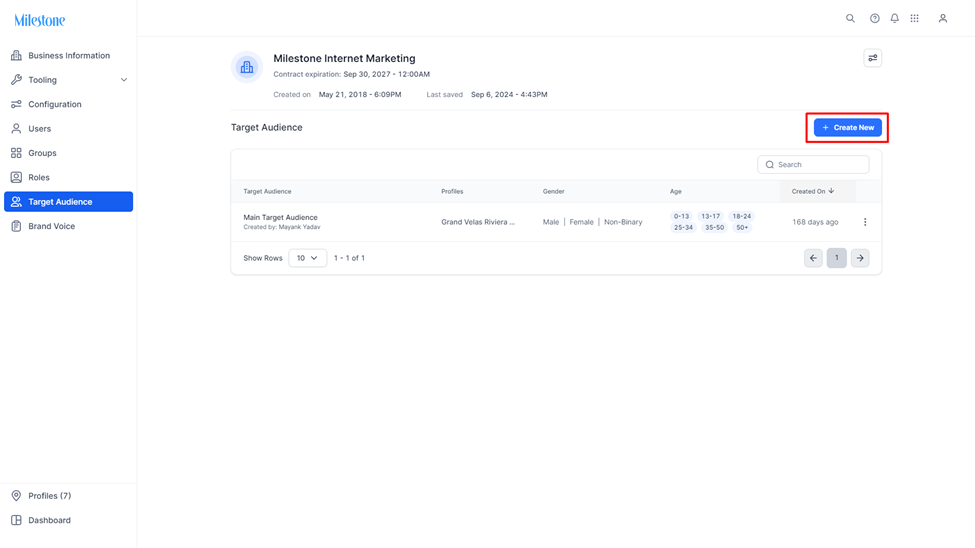Open Roles in sidebar
Screen dimensions: 975x548
tap(68, 177)
